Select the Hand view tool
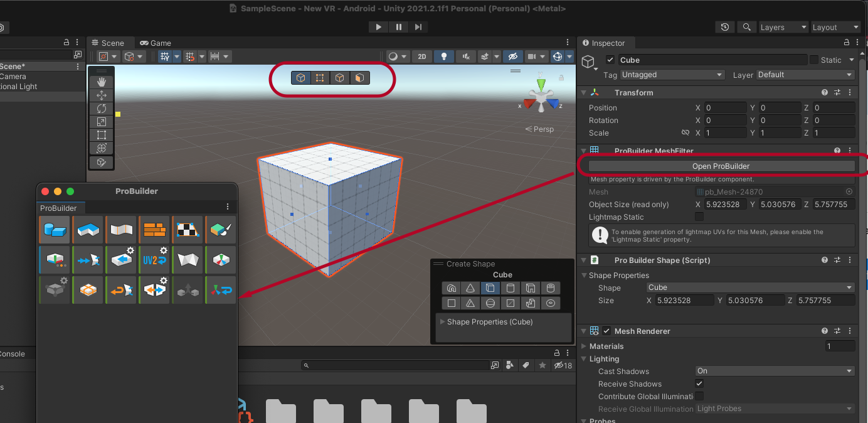The height and width of the screenshot is (423, 868). click(102, 82)
